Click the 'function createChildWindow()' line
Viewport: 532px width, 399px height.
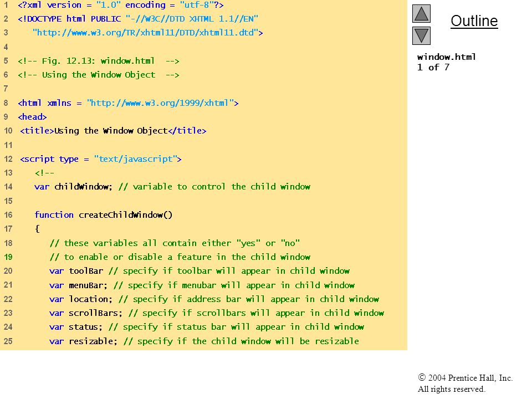[x=103, y=215]
